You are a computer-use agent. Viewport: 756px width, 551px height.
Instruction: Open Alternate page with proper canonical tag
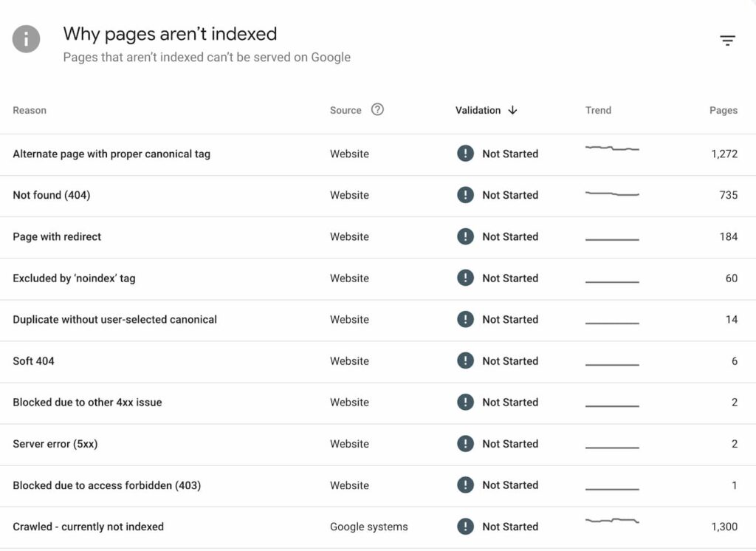coord(111,154)
